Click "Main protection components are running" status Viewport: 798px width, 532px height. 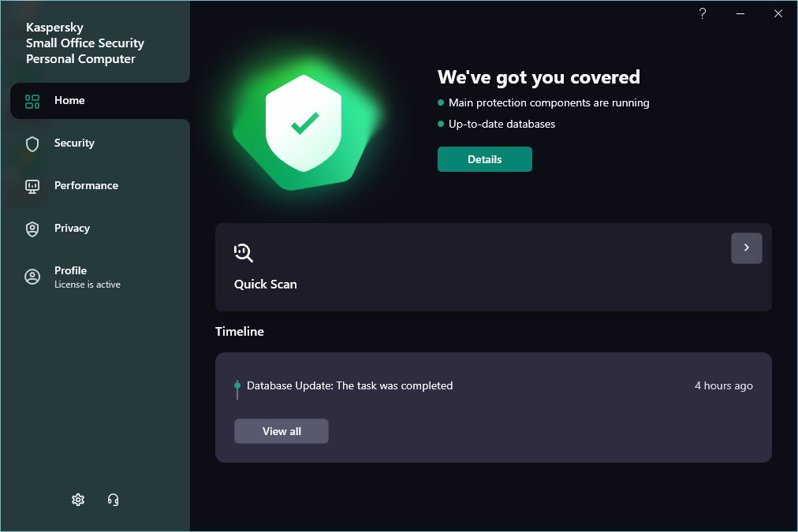(x=549, y=103)
